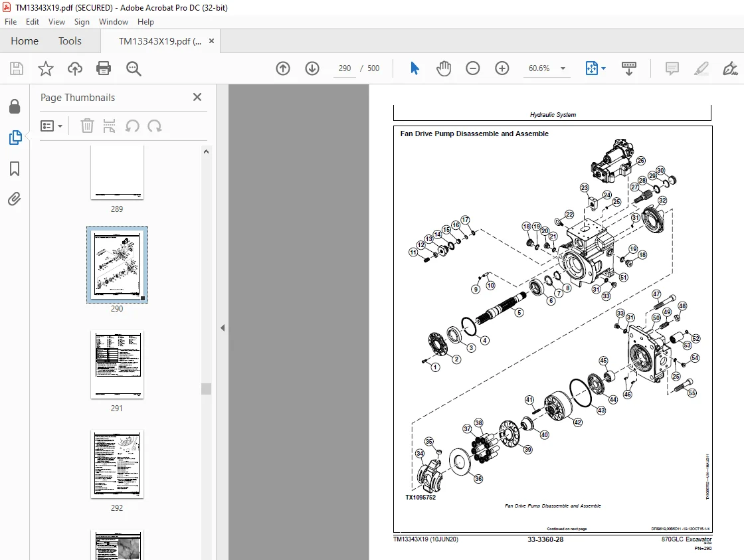Click the fit page view icon

[x=592, y=68]
